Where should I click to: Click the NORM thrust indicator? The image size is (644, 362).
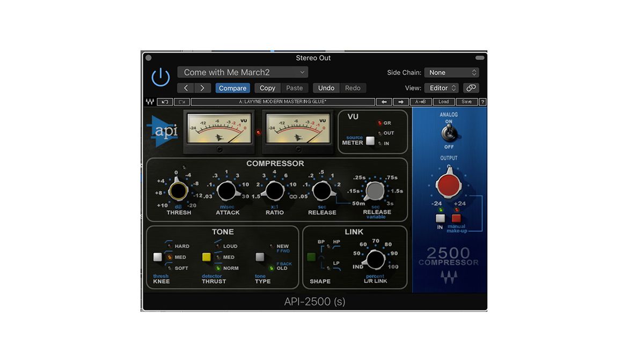(218, 268)
